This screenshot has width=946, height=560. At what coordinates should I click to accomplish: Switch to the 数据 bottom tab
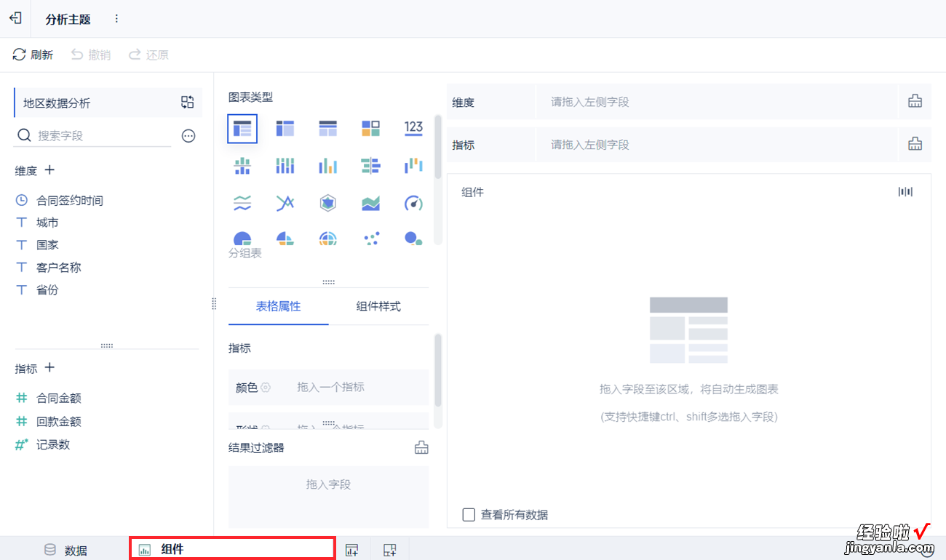66,550
